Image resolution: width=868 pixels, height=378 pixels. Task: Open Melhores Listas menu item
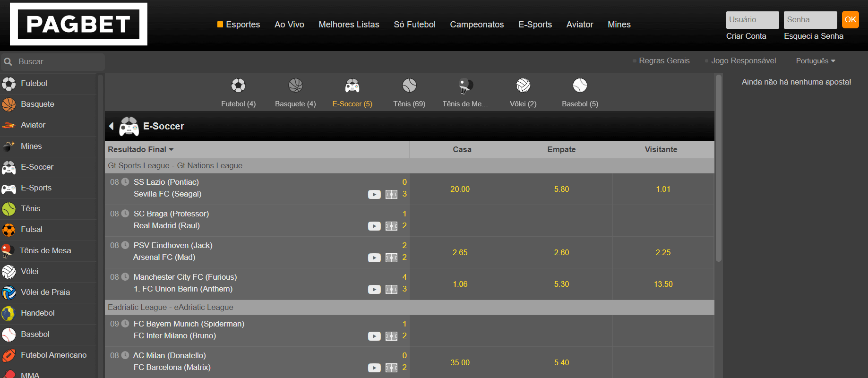[349, 25]
